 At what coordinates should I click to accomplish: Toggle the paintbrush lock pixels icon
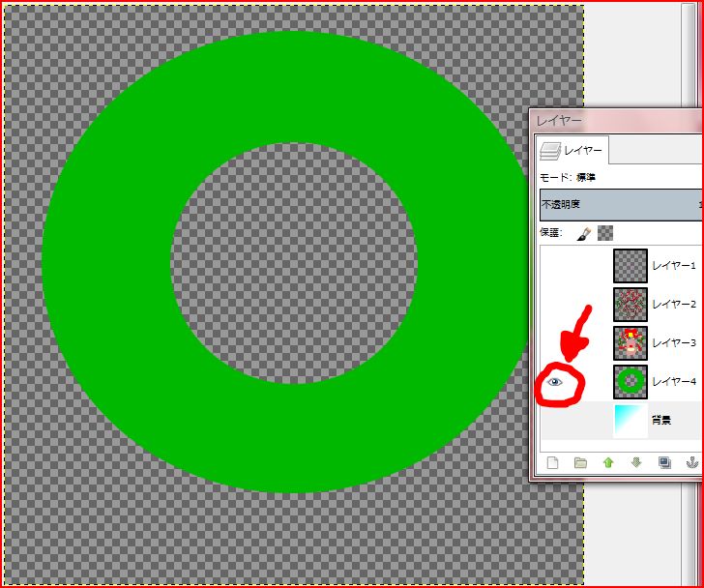584,233
